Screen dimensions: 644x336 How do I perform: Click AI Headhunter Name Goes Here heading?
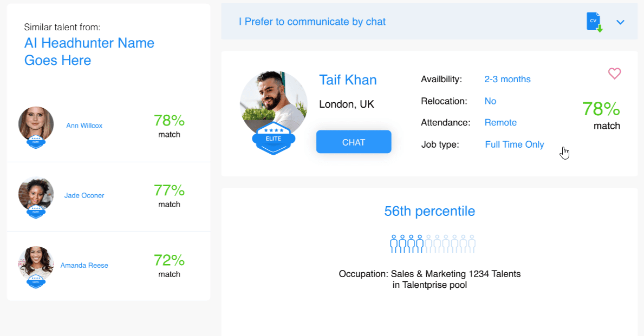pyautogui.click(x=89, y=51)
